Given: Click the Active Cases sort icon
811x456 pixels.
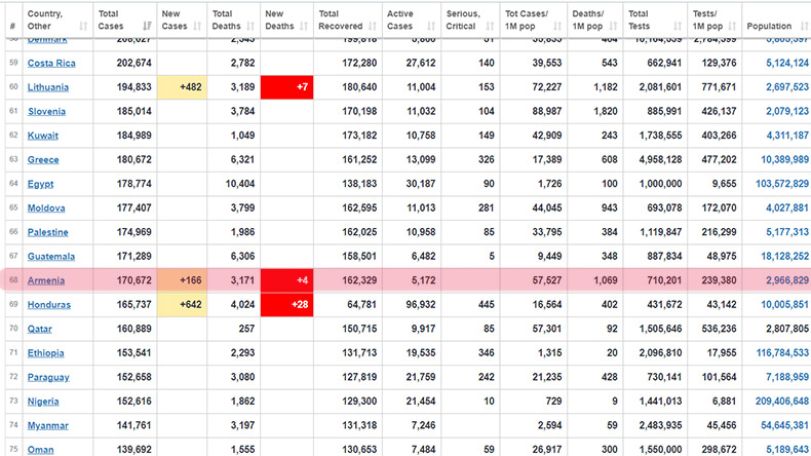Looking at the screenshot, I should (x=431, y=26).
